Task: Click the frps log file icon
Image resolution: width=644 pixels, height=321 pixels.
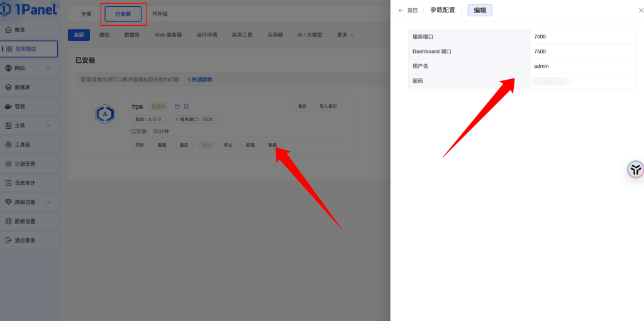Action: 186,106
